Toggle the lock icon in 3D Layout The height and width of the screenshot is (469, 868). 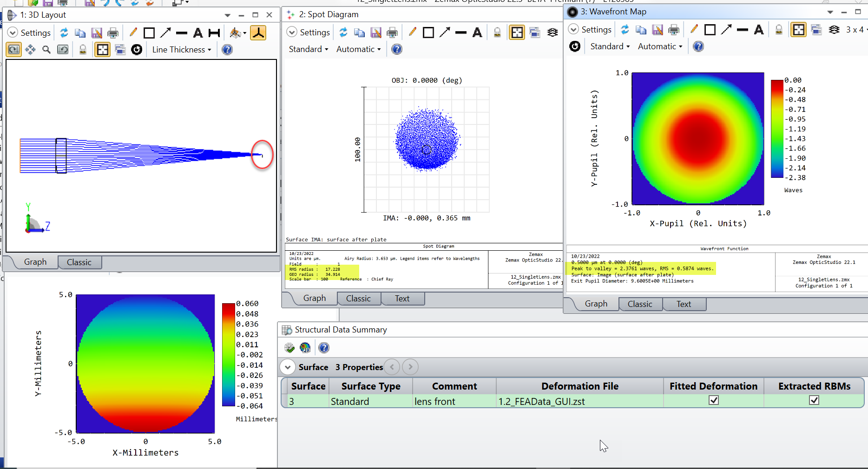click(x=83, y=49)
